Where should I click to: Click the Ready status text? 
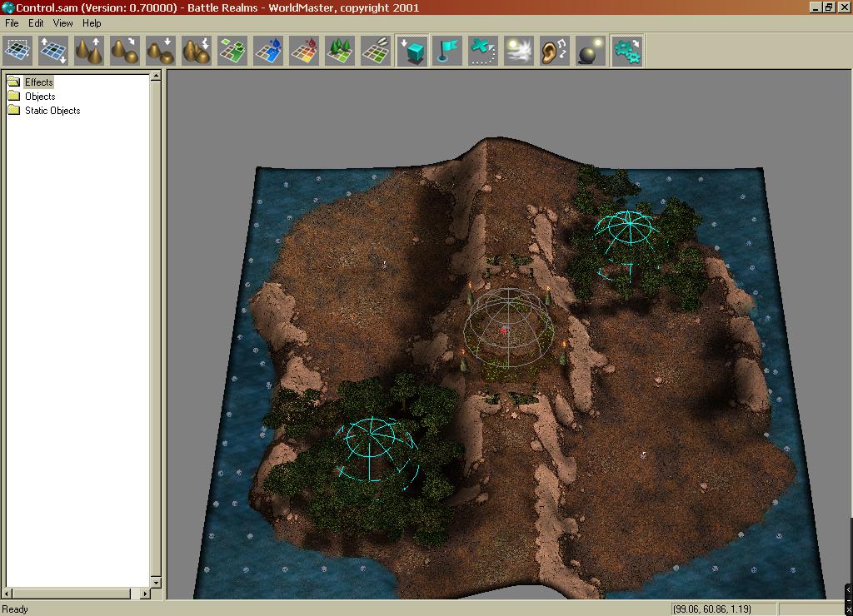tap(15, 609)
